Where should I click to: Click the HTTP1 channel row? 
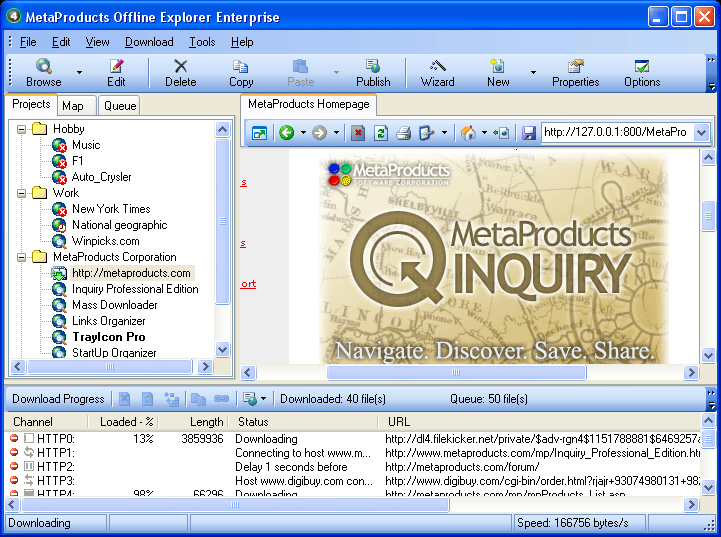(x=352, y=453)
